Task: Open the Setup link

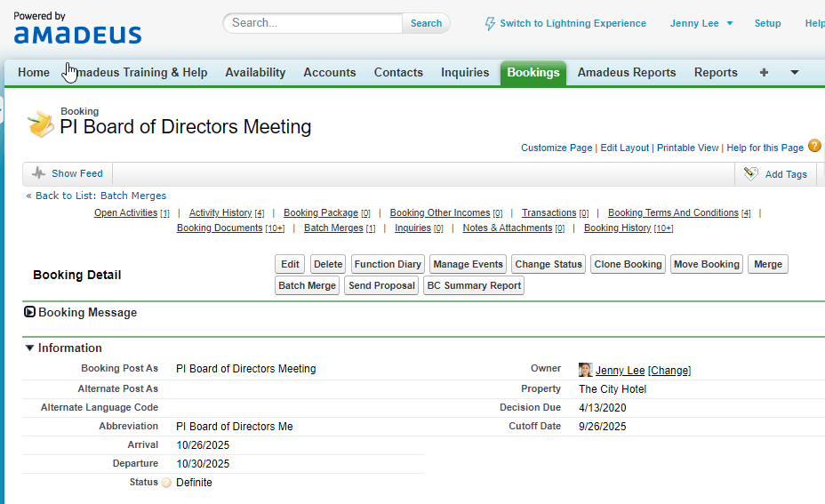Action: 767,24
